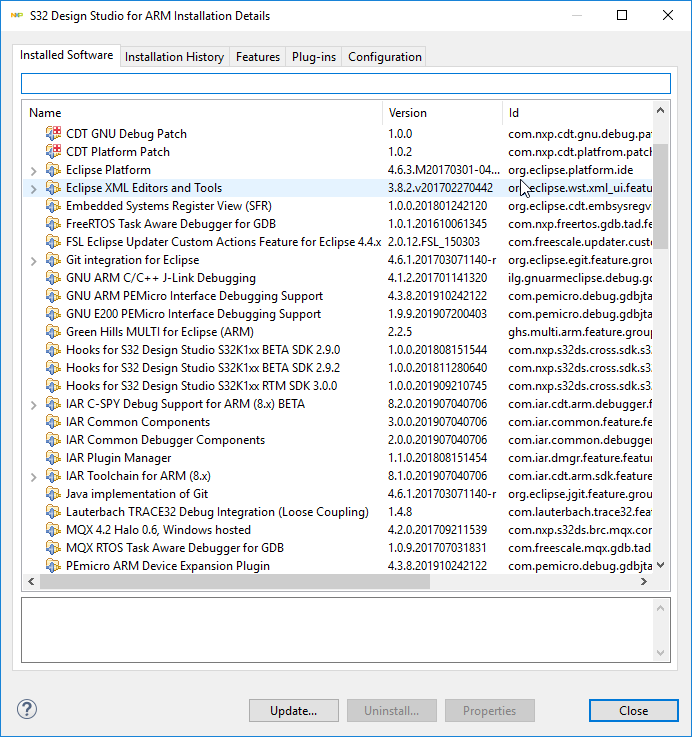Viewport: 692px width, 737px height.
Task: Click the GNU ARM C/C++ J-Link Debugging icon
Action: pyautogui.click(x=53, y=278)
